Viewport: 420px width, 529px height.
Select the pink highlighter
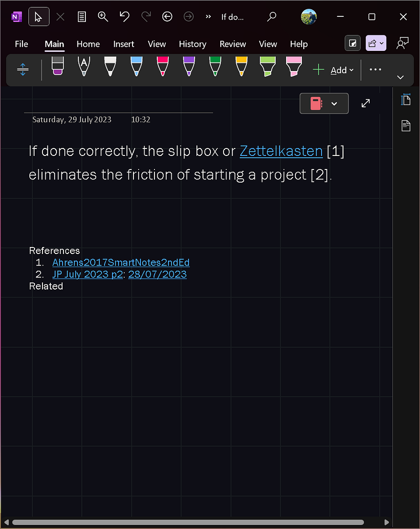point(294,66)
